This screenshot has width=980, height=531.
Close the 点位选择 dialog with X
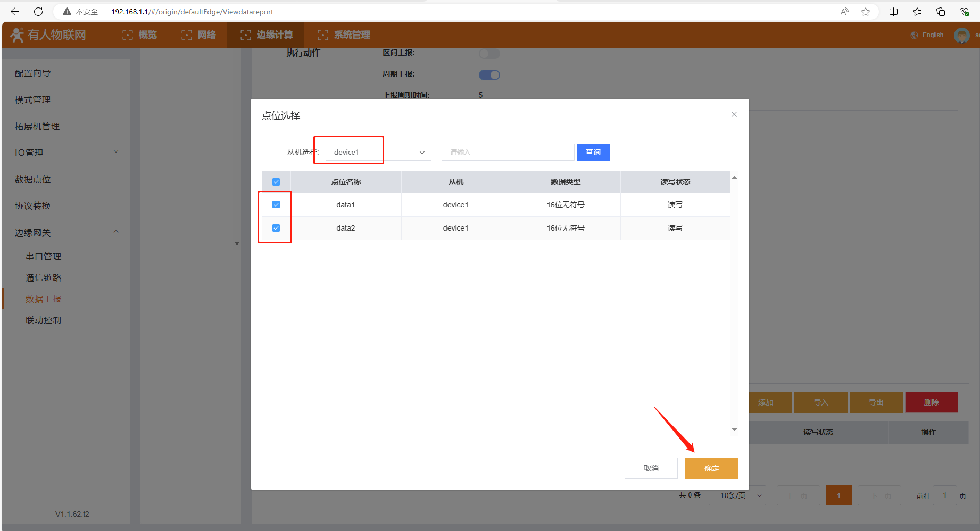734,114
